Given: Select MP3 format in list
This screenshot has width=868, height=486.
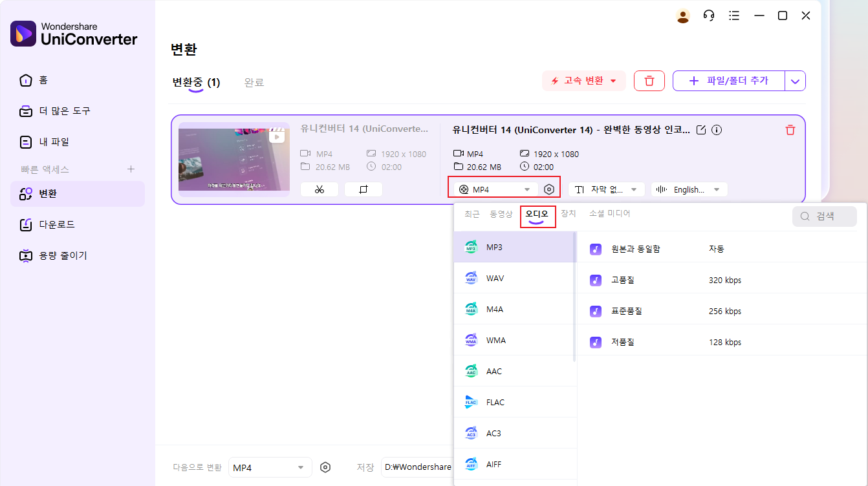Looking at the screenshot, I should pyautogui.click(x=515, y=248).
